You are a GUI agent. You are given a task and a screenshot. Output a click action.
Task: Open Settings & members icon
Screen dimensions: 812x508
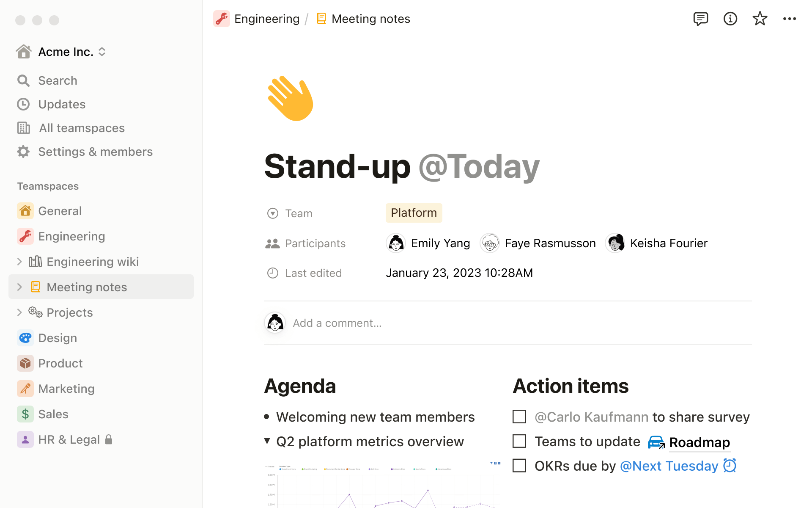(23, 151)
